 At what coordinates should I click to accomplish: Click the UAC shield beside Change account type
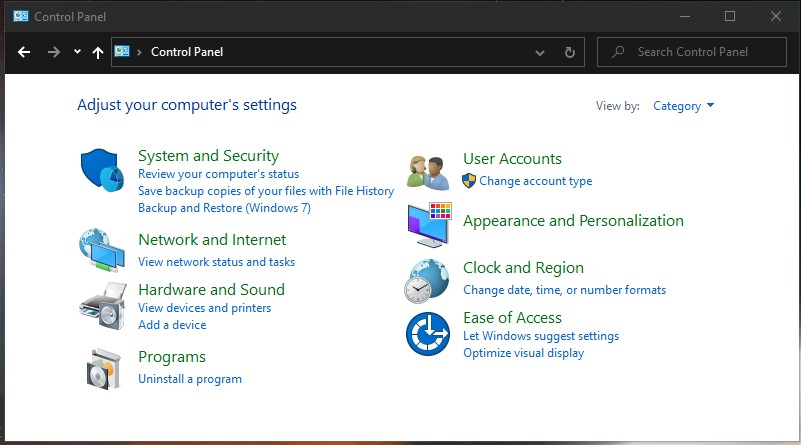[x=469, y=181]
